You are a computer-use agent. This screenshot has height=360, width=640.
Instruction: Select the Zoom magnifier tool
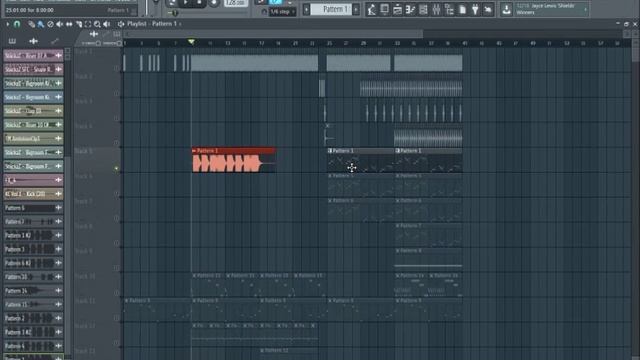pos(97,24)
